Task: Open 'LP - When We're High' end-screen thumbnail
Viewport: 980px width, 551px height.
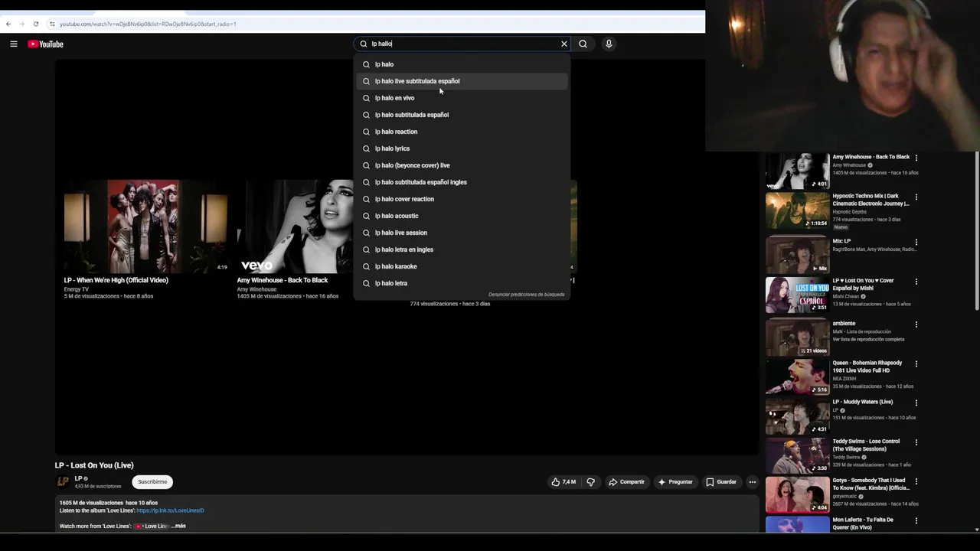Action: (x=146, y=226)
